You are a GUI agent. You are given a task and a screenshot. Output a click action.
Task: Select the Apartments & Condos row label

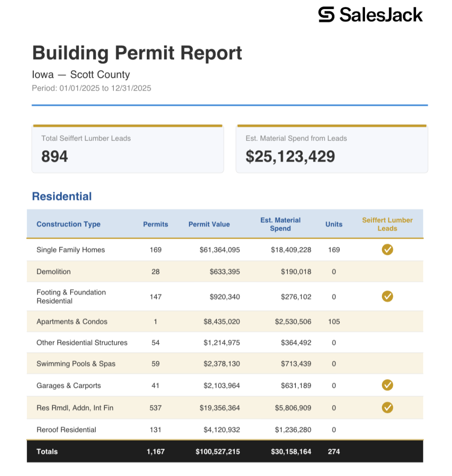pyautogui.click(x=72, y=322)
